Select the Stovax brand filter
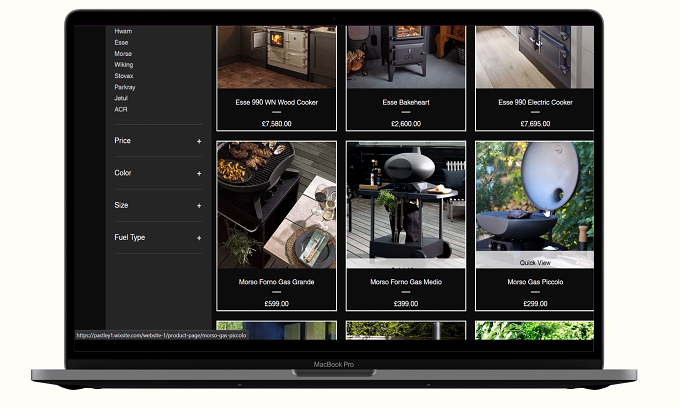Viewport: 680px width, 408px height. tap(124, 76)
